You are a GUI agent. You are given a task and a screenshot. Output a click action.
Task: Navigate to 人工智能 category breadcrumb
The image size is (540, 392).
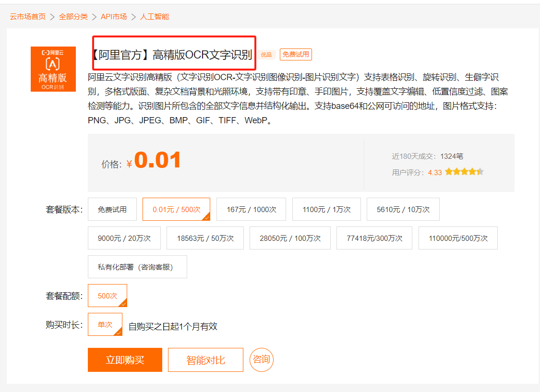tap(154, 16)
